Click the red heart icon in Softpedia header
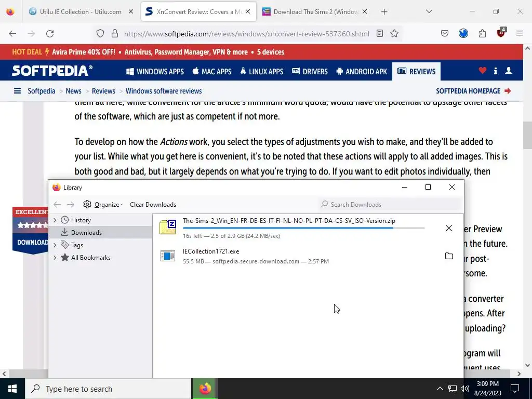The width and height of the screenshot is (532, 399). coord(483,71)
